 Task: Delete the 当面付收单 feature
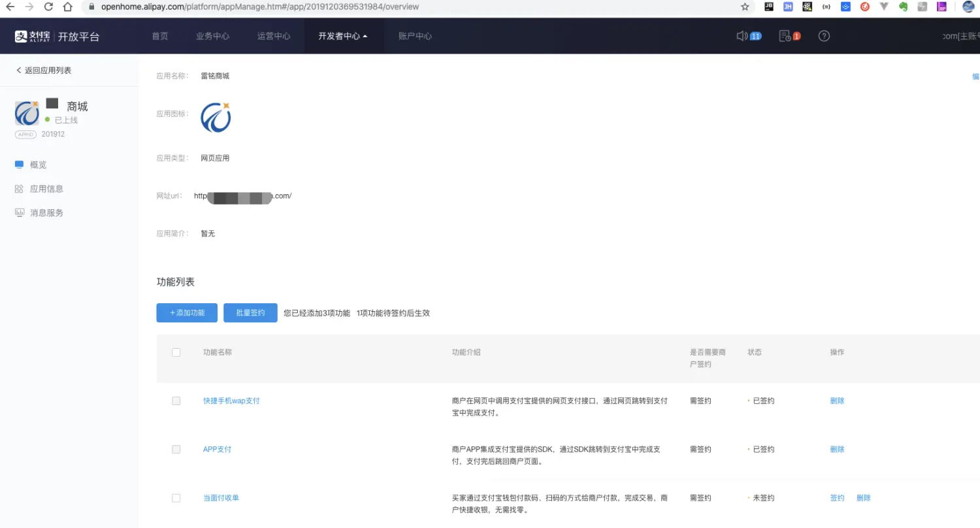tap(863, 498)
